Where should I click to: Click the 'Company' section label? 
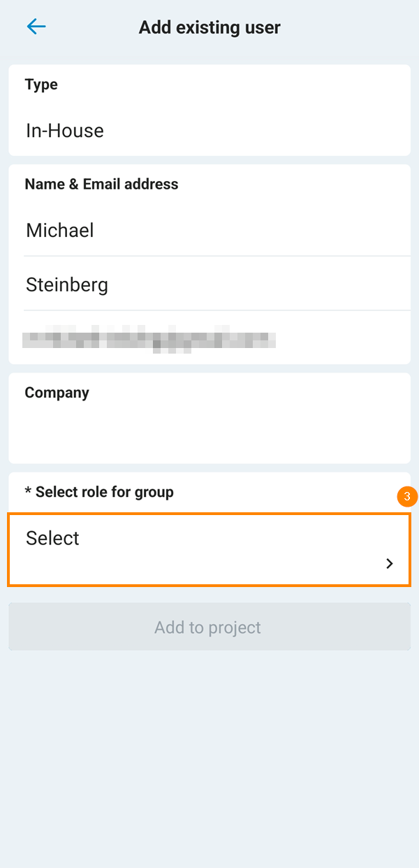(x=57, y=393)
